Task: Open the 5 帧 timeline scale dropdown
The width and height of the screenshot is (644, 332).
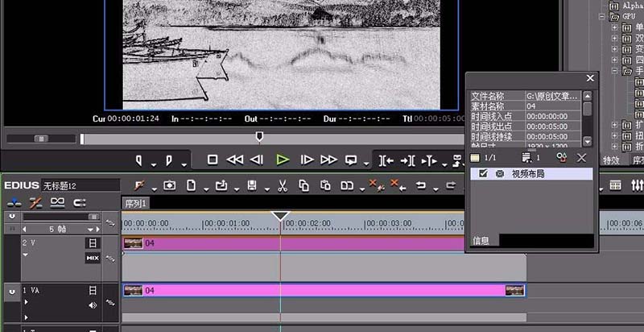Action: (91, 230)
